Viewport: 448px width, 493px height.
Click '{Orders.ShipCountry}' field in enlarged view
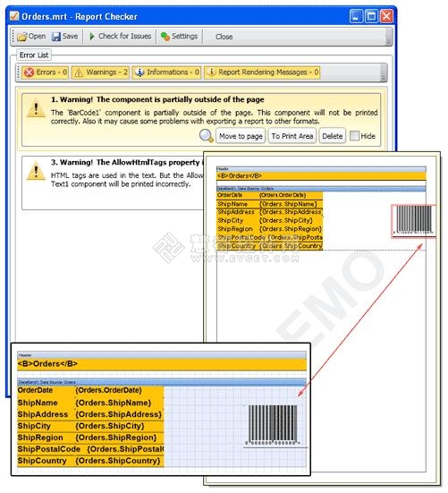(x=117, y=461)
